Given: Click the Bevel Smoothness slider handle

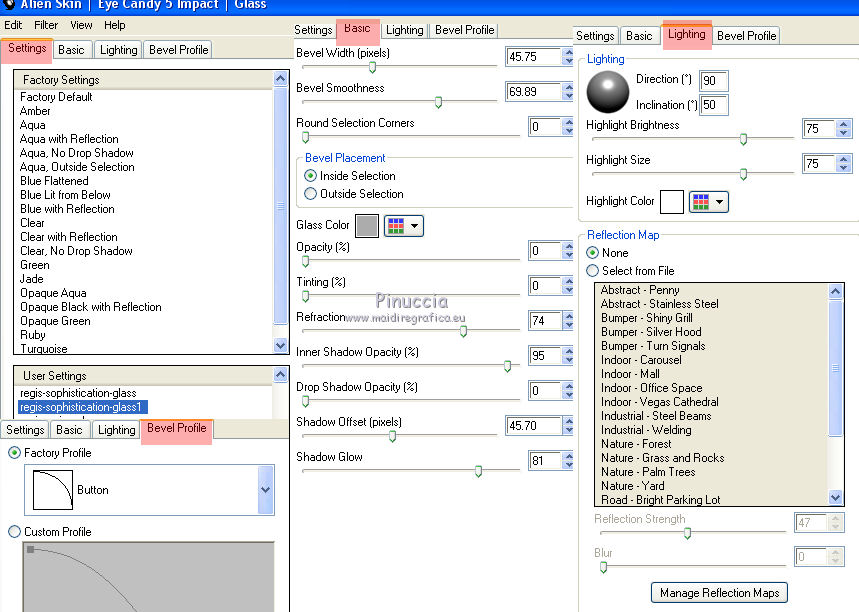Looking at the screenshot, I should (438, 102).
